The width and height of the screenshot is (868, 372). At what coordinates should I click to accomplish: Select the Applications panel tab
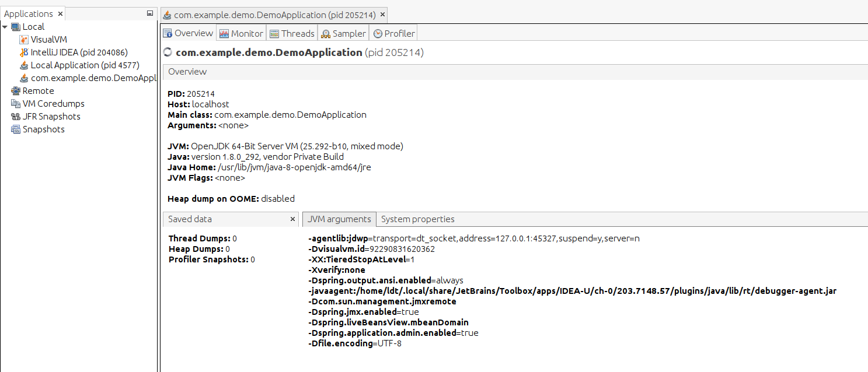33,14
